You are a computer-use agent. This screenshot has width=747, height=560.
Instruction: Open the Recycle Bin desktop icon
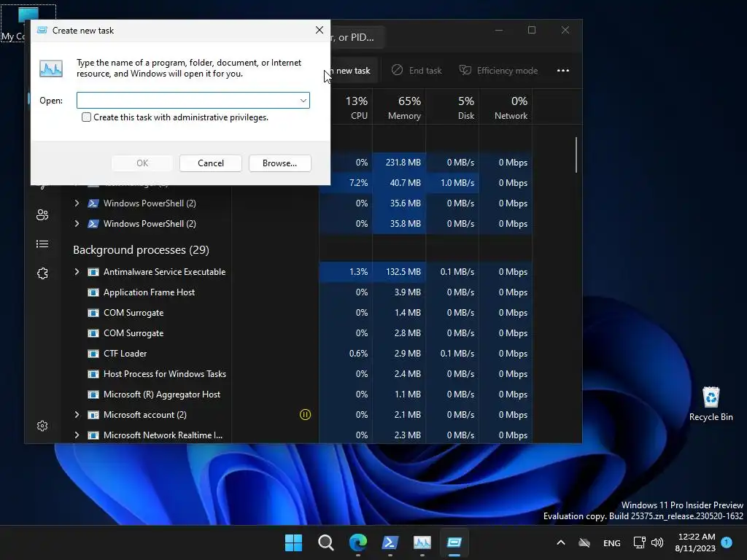click(x=711, y=404)
